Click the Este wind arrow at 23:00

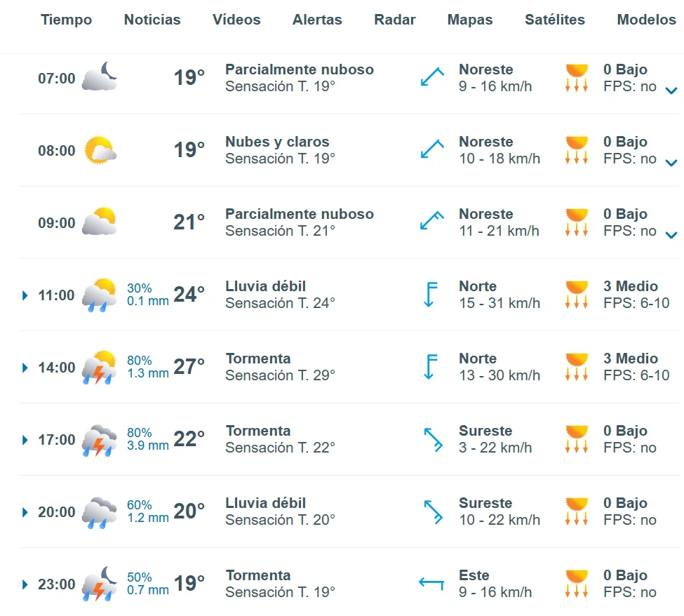coord(431,583)
